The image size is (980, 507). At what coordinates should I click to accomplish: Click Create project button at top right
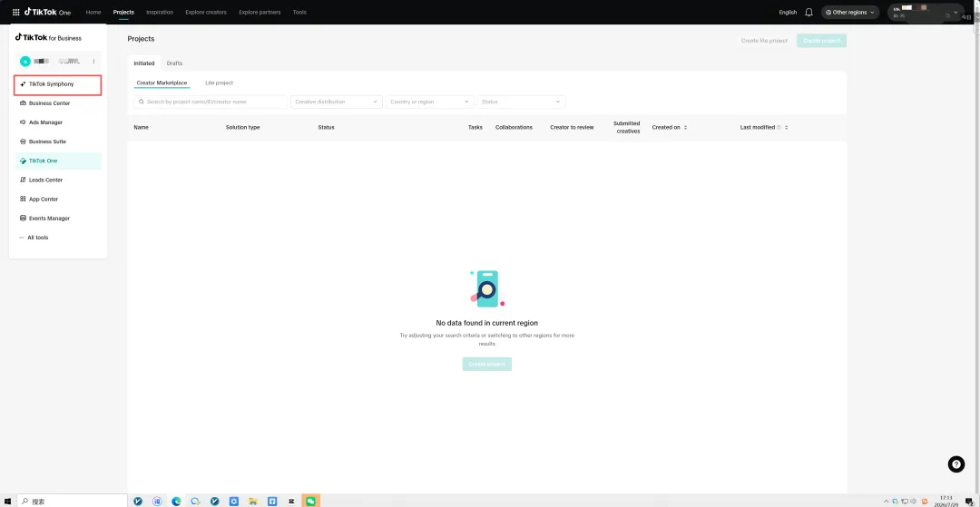coord(821,41)
